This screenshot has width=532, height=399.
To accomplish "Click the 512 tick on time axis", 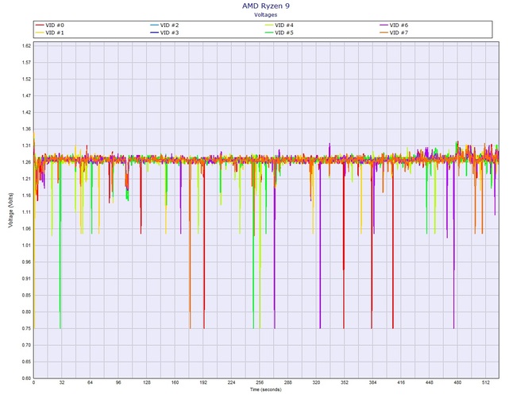I will click(x=486, y=382).
